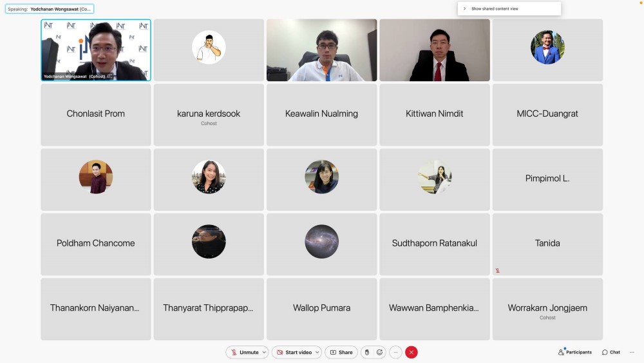The image size is (644, 363).
Task: Select the MICC-Duangrat participant tile
Action: (547, 114)
